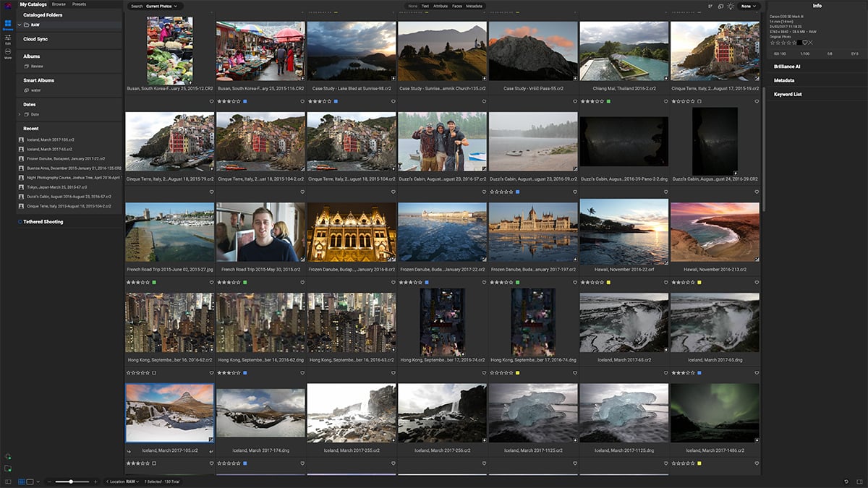This screenshot has height=488, width=868.
Task: Open the None sort dropdown at top right
Action: 747,6
